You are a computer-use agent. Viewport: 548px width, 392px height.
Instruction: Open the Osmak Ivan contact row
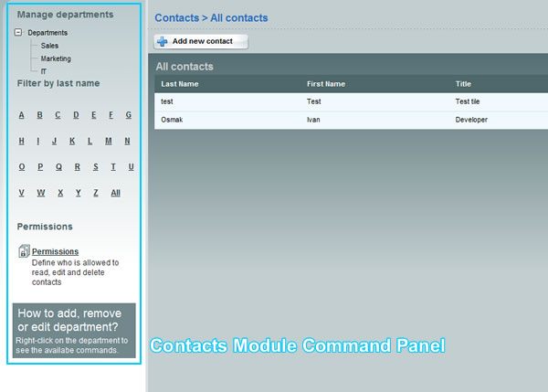pos(172,120)
